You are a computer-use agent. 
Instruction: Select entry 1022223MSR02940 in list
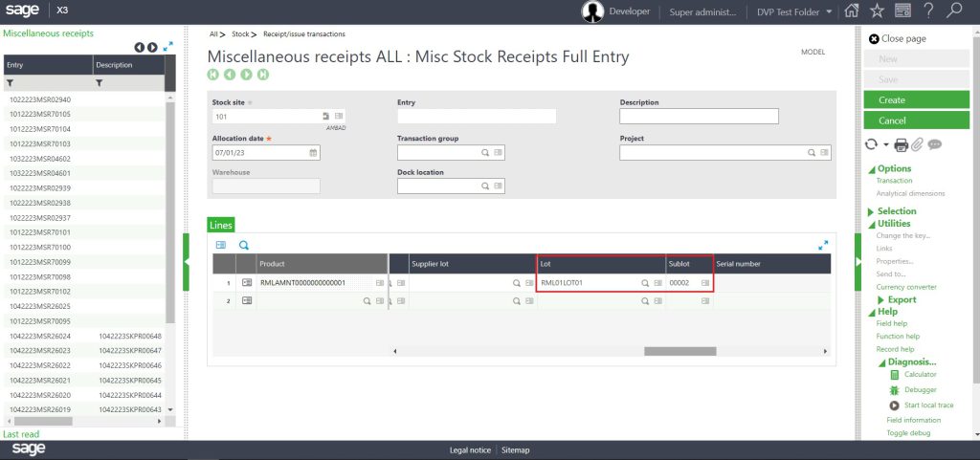pos(40,99)
